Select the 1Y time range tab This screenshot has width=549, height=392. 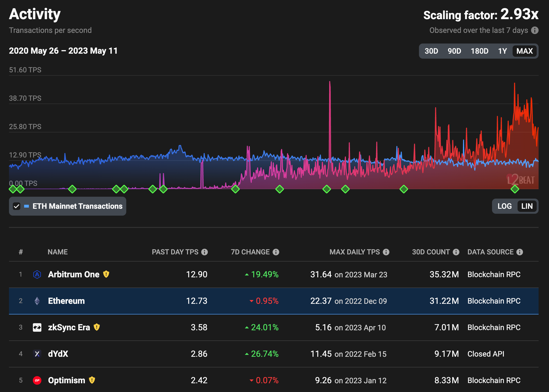[x=503, y=51]
